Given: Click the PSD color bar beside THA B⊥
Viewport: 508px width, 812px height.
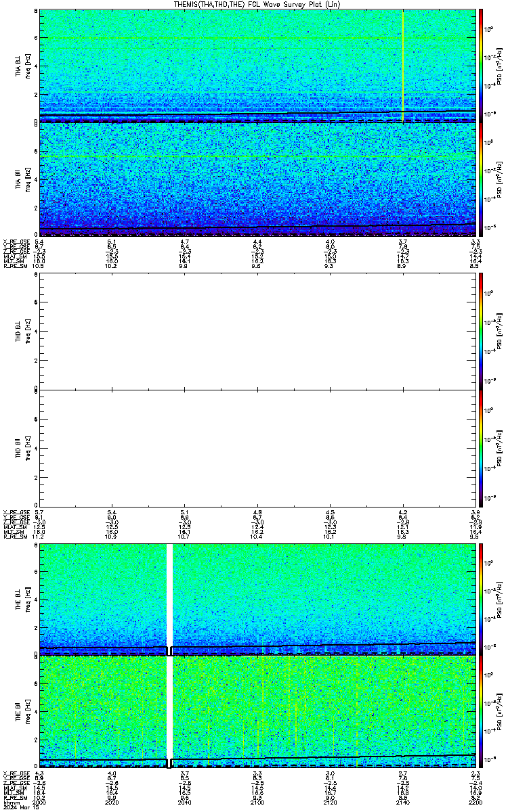Looking at the screenshot, I should tap(481, 66).
